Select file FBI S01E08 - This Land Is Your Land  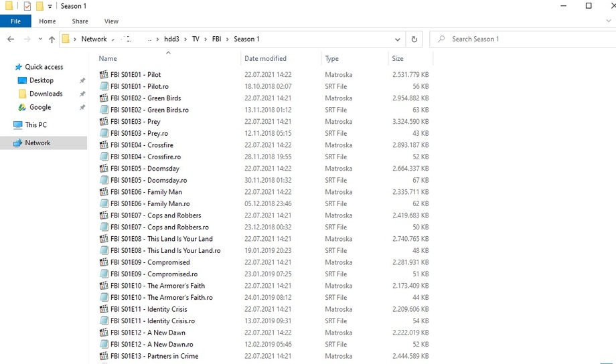tap(161, 239)
